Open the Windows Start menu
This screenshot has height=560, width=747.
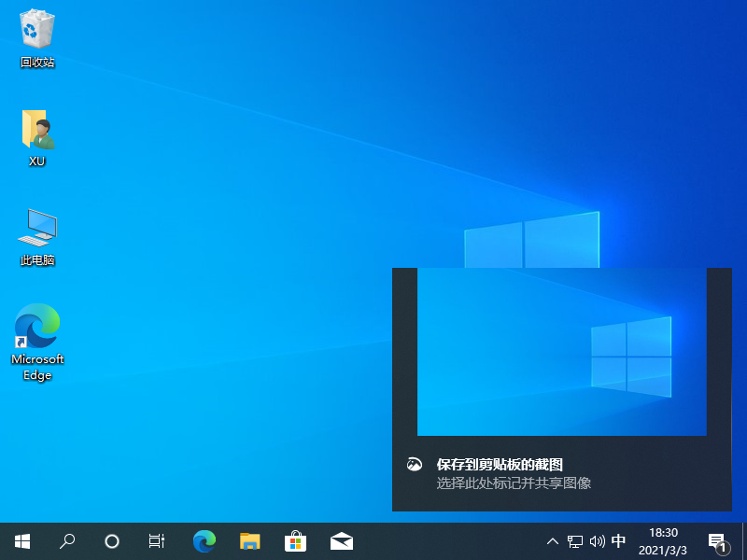[22, 540]
